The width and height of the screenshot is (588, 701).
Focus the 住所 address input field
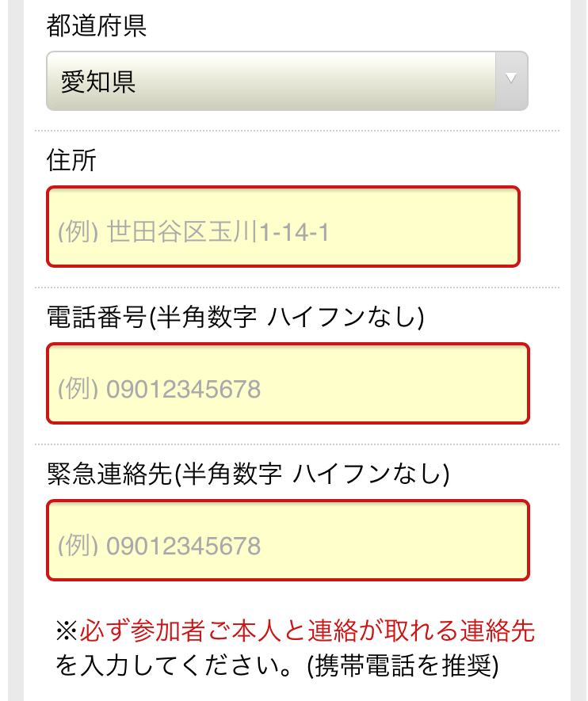(x=283, y=227)
